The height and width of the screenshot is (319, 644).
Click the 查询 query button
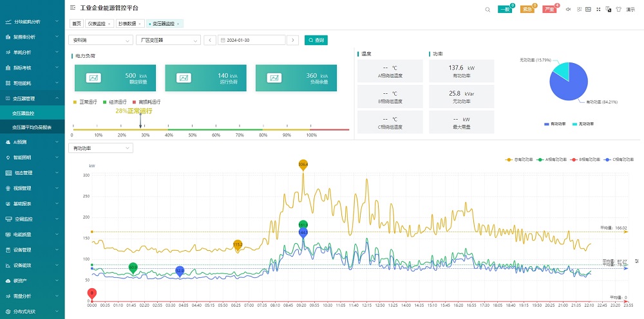pos(316,40)
